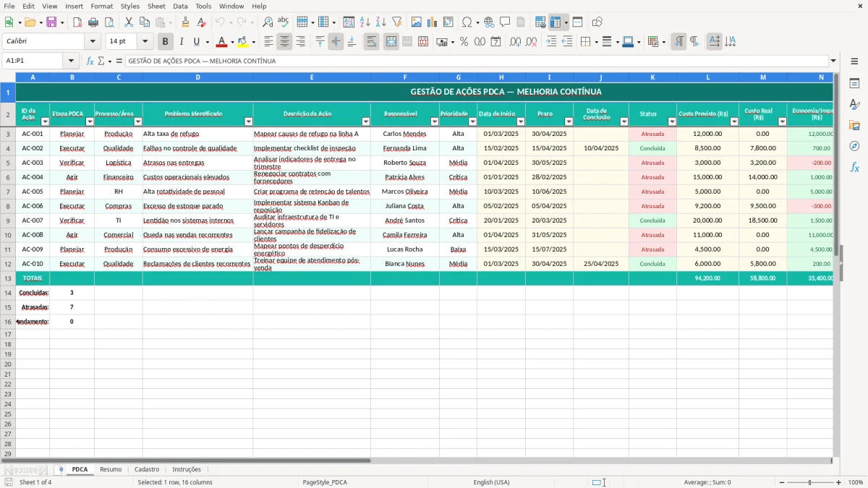868x488 pixels.
Task: Expand the formula bar arrow
Action: pyautogui.click(x=833, y=61)
